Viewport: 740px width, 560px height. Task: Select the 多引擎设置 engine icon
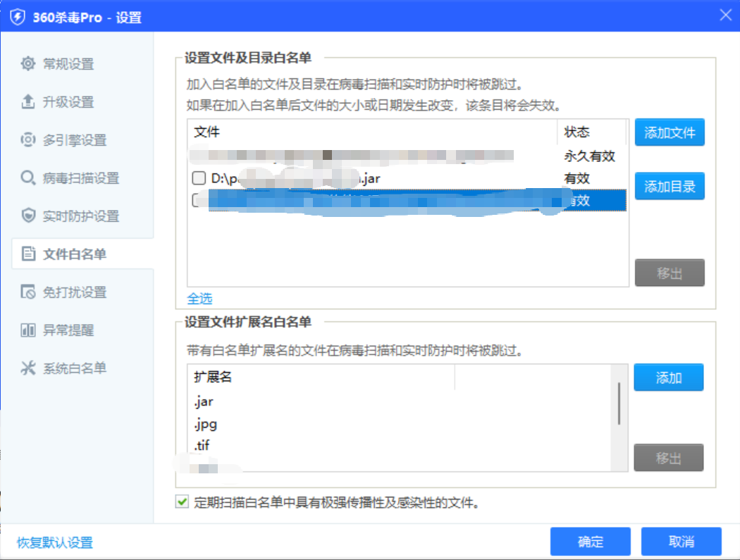point(28,139)
